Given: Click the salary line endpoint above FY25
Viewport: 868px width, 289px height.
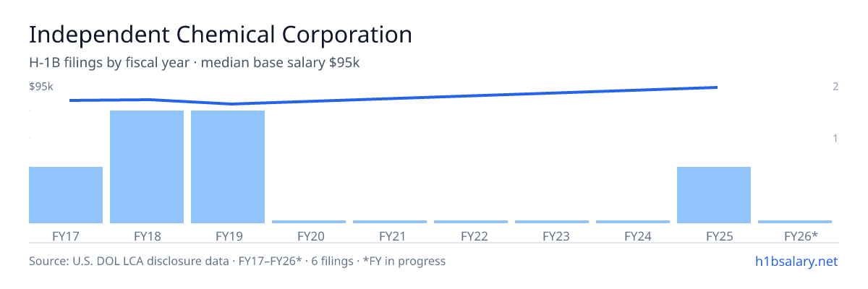Looking at the screenshot, I should [x=716, y=87].
